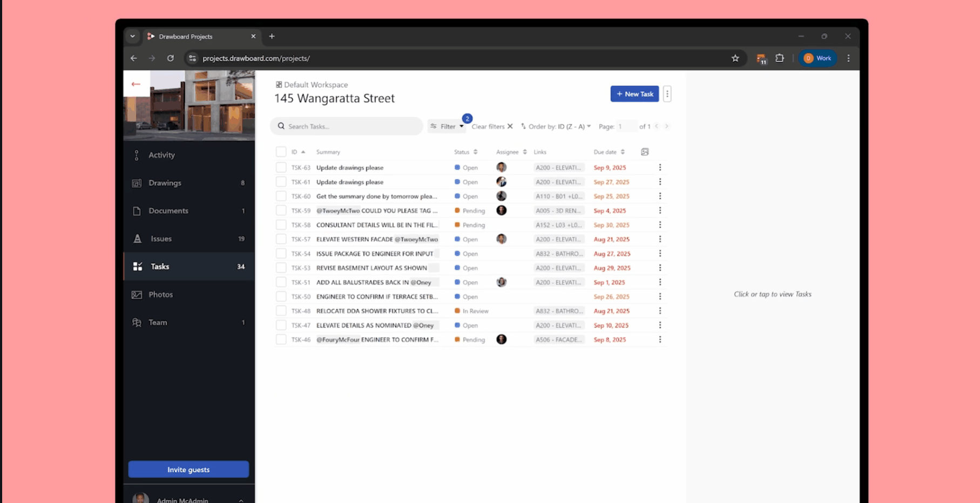Viewport: 980px width, 503px height.
Task: Open the Drawings section icon
Action: (137, 183)
